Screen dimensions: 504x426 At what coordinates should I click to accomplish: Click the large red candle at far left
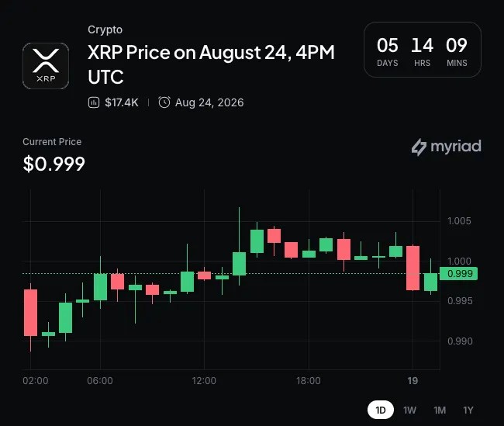[x=30, y=313]
